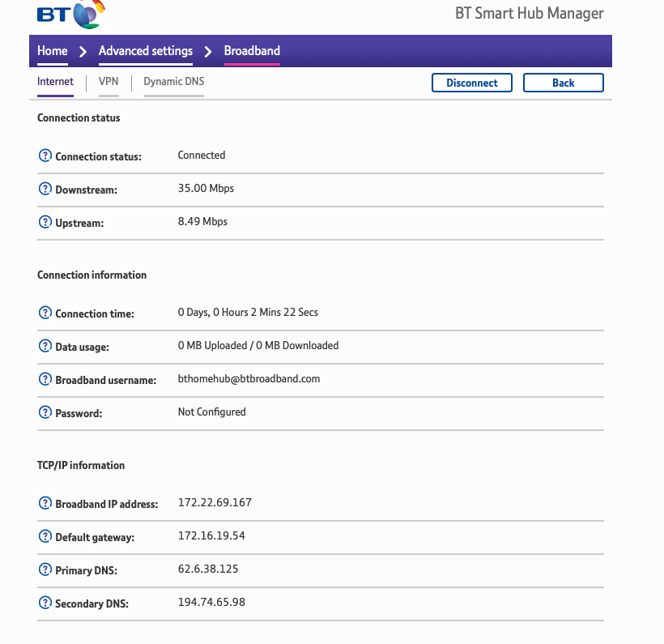Click the BT logo
The image size is (664, 644).
tap(71, 15)
